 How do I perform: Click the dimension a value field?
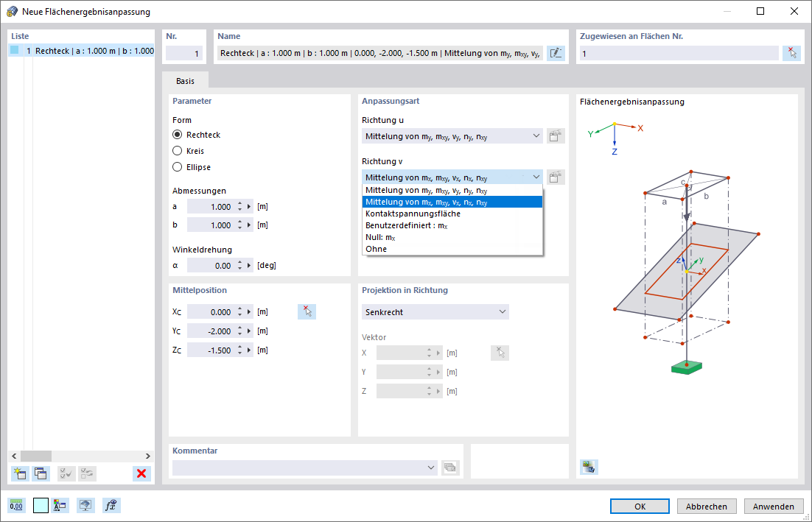[211, 206]
